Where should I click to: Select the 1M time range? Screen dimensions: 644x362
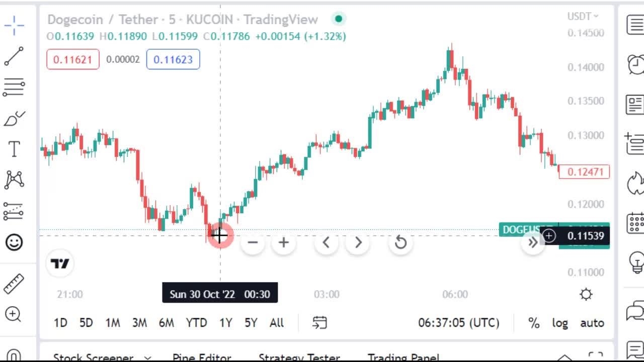(113, 323)
